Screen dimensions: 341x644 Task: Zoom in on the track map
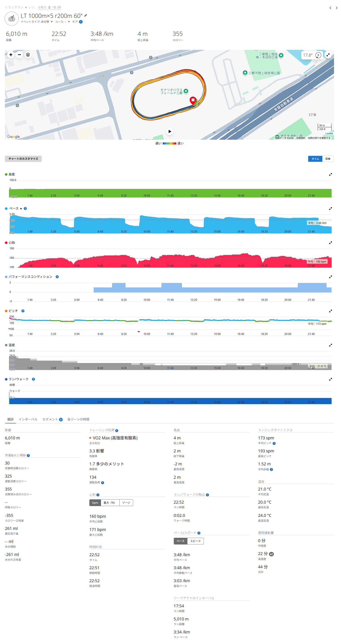coord(11,55)
